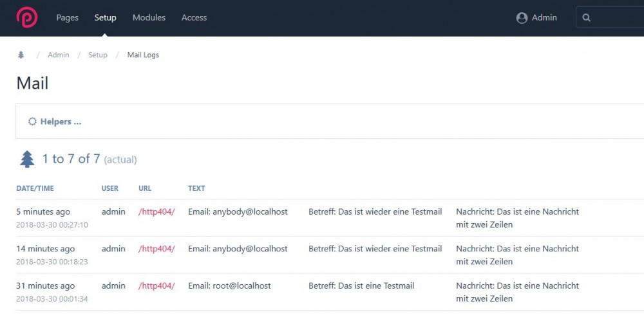The height and width of the screenshot is (317, 644).
Task: Open the /http404/ URL in the root@localhost row
Action: click(x=156, y=285)
